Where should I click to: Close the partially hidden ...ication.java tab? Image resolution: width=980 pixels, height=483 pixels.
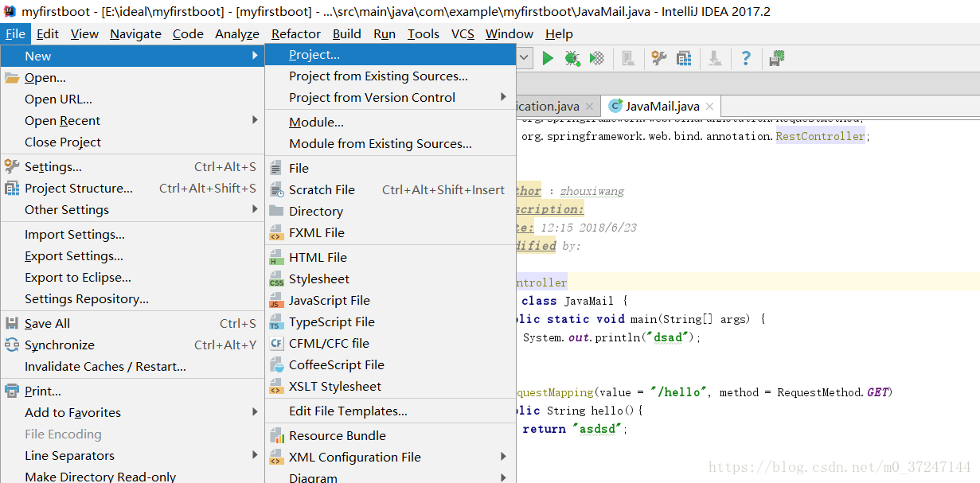[589, 107]
